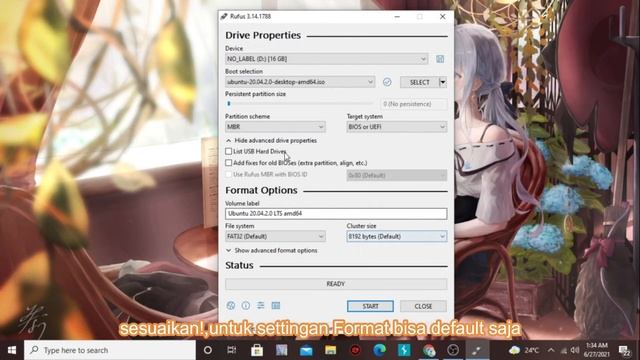
Task: Click the teal app icon in taskbar
Action: pos(404,350)
